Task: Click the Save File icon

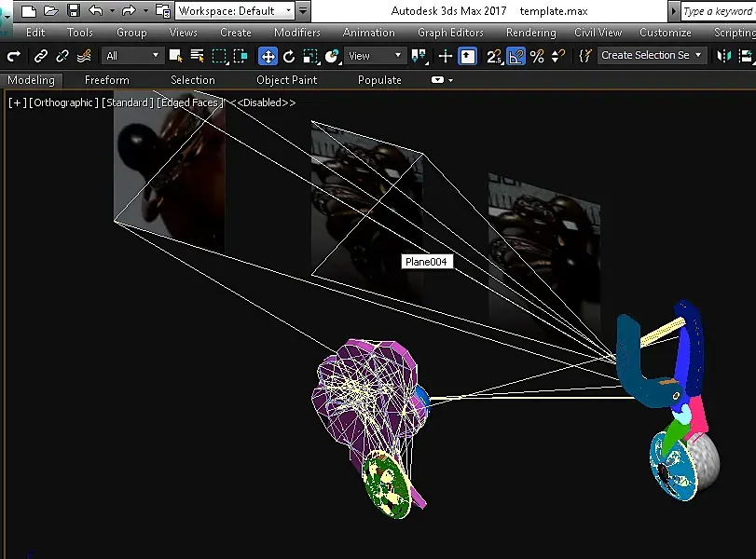Action: coord(74,10)
